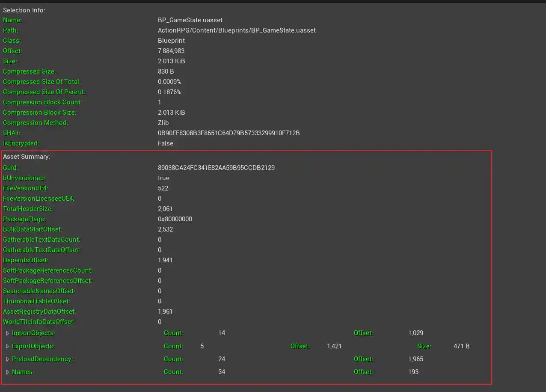This screenshot has height=392, width=546.
Task: Select the Class value Blueprint
Action: tap(171, 41)
